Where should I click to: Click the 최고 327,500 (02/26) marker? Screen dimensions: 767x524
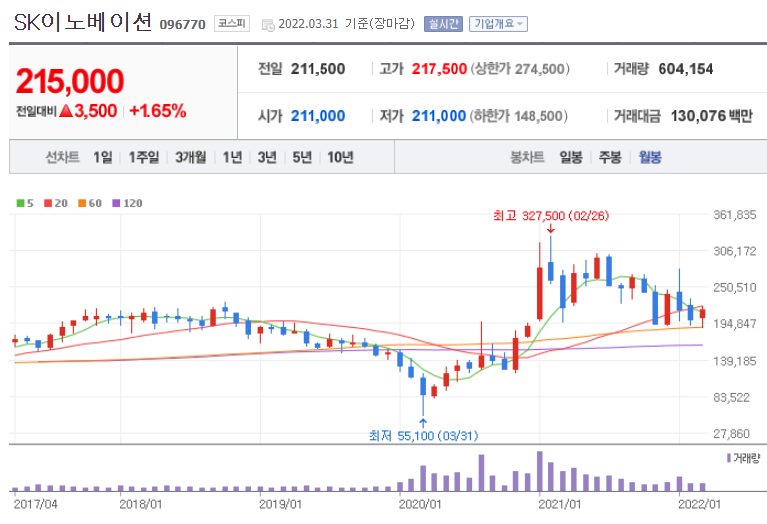coord(551,216)
